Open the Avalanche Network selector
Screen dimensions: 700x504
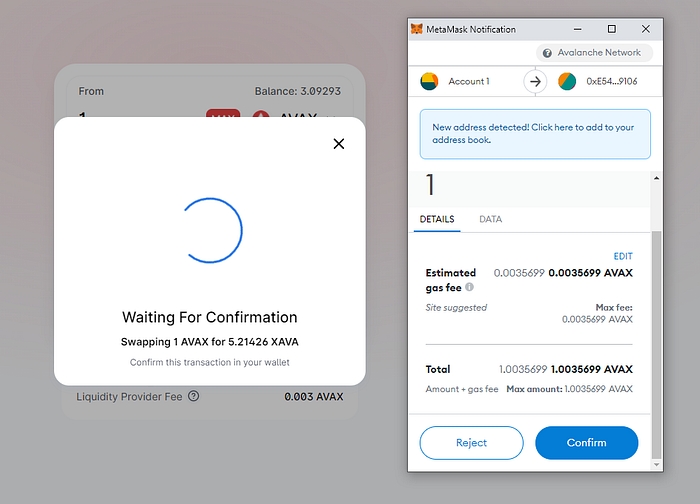click(x=595, y=53)
